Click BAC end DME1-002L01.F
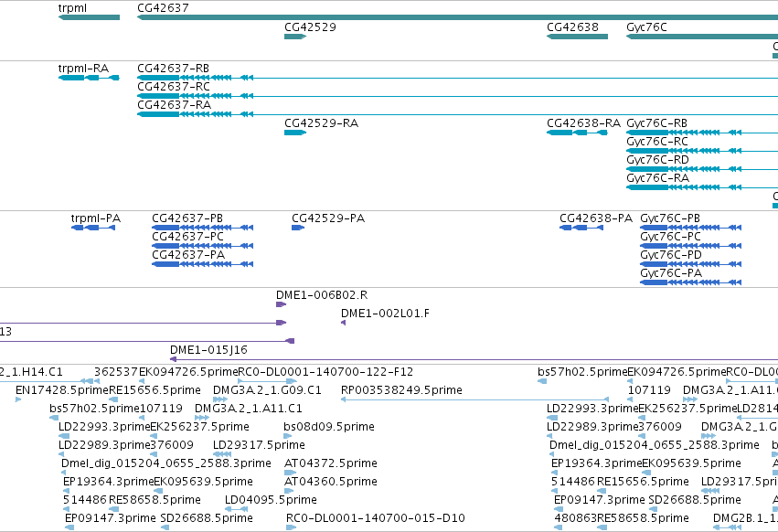Image resolution: width=778 pixels, height=532 pixels. (x=343, y=323)
